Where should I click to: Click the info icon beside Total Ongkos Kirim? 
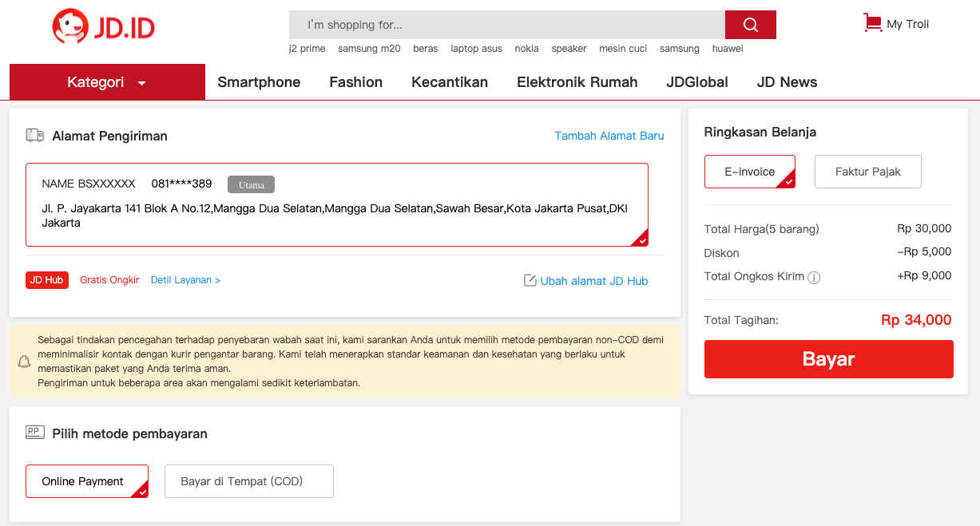click(x=814, y=278)
